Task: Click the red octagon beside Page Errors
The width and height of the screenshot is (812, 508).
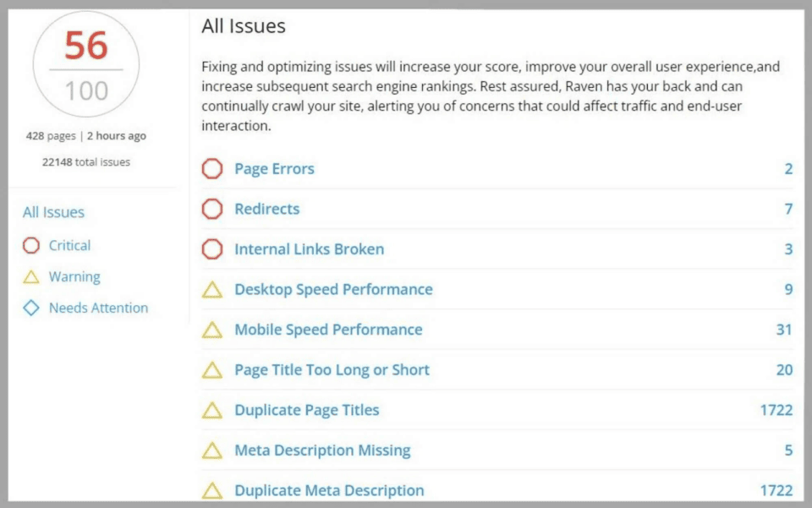Action: pos(212,168)
